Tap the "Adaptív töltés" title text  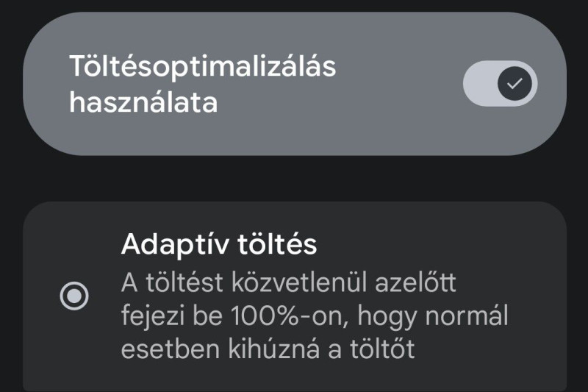pyautogui.click(x=218, y=244)
